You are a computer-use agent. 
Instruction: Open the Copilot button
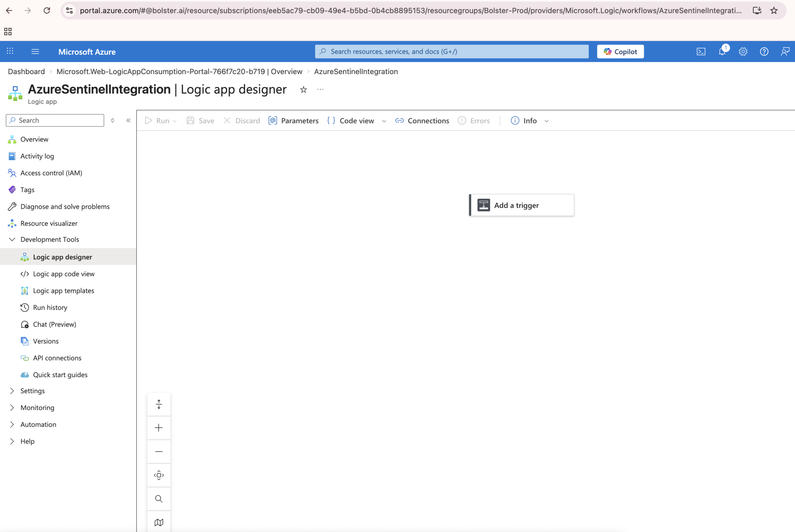tap(620, 51)
